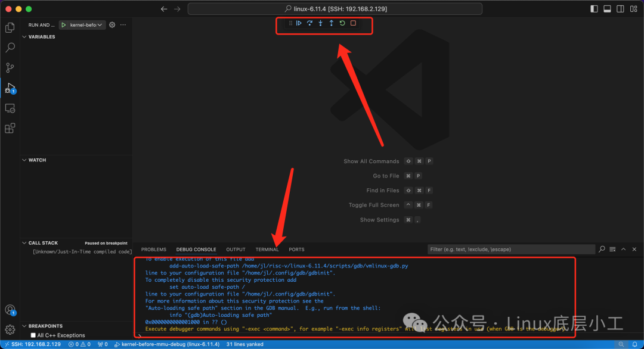Open Remote Explorer view
This screenshot has width=644, height=349.
[x=10, y=108]
